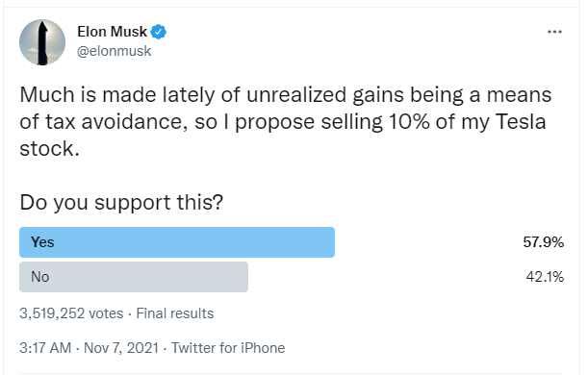Click the 42.1% result percentage
Viewport: 588px width, 375px height.
[545, 277]
